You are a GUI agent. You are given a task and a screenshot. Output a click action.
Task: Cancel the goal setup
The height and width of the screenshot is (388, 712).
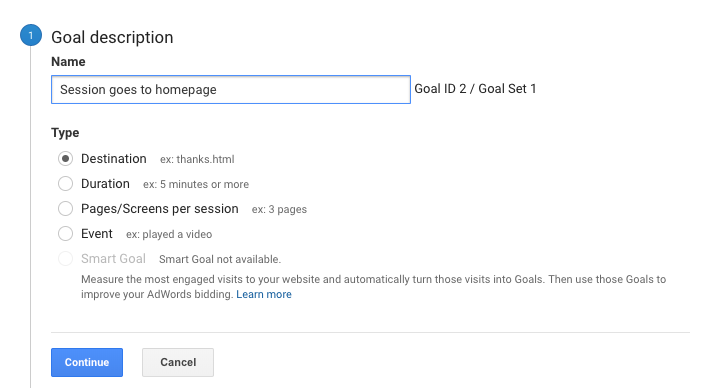click(178, 363)
